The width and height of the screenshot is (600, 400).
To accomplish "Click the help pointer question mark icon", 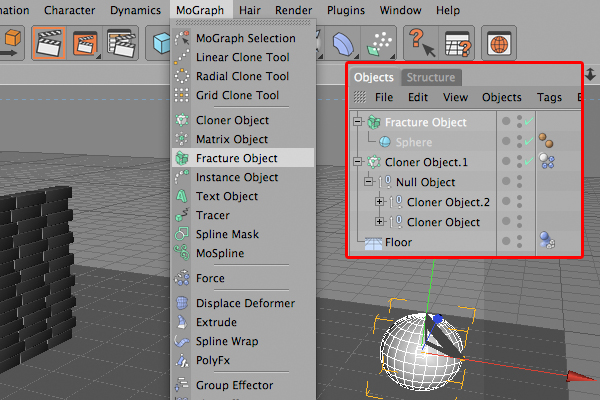I will 422,43.
